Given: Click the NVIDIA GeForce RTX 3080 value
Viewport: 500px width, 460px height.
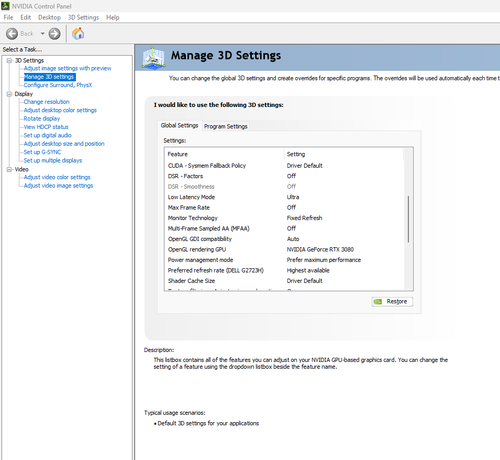Looking at the screenshot, I should (x=320, y=249).
